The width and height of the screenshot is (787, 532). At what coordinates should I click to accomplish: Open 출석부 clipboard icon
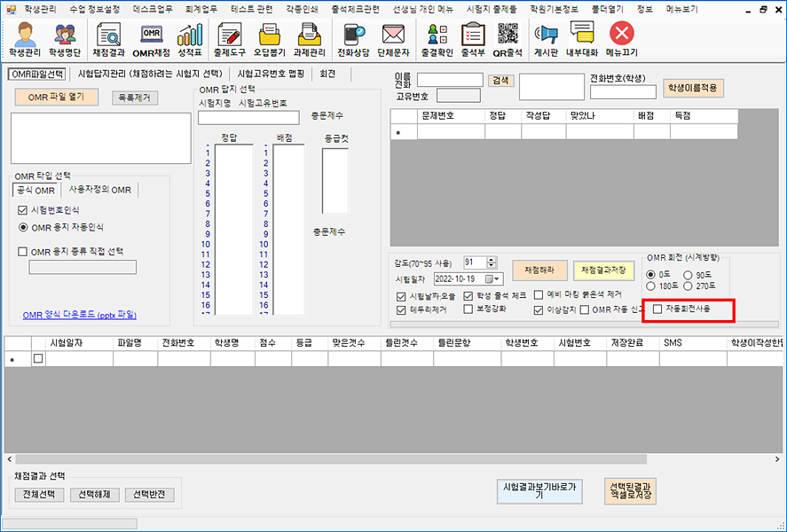point(473,39)
